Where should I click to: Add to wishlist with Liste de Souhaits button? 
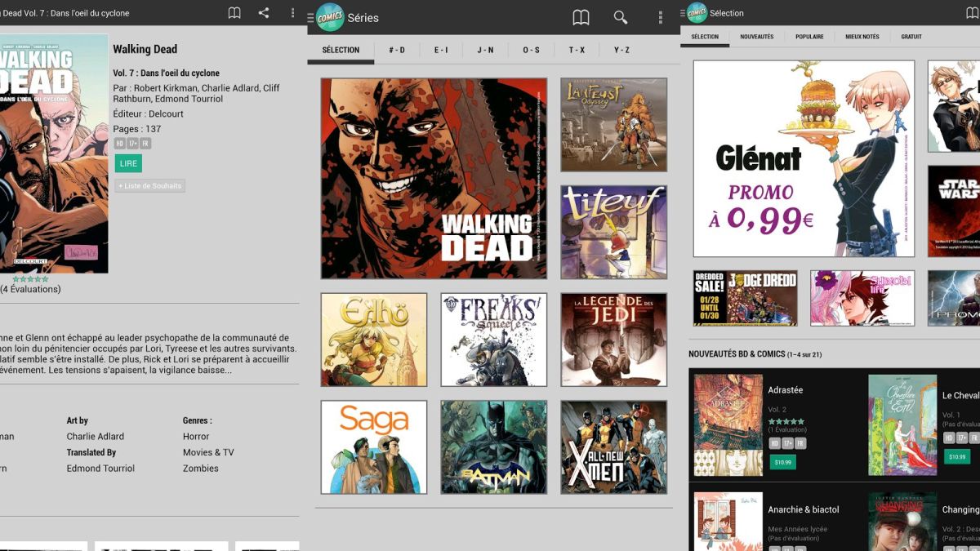pos(149,186)
